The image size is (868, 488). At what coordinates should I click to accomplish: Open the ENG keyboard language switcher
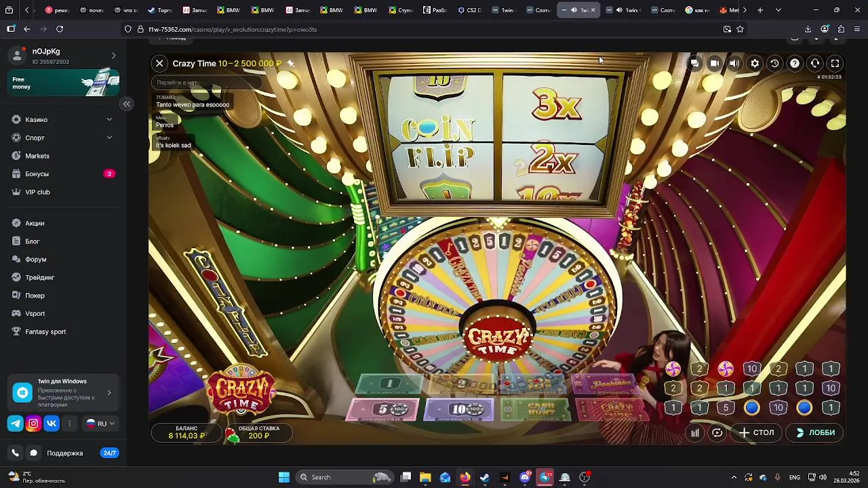pyautogui.click(x=795, y=477)
